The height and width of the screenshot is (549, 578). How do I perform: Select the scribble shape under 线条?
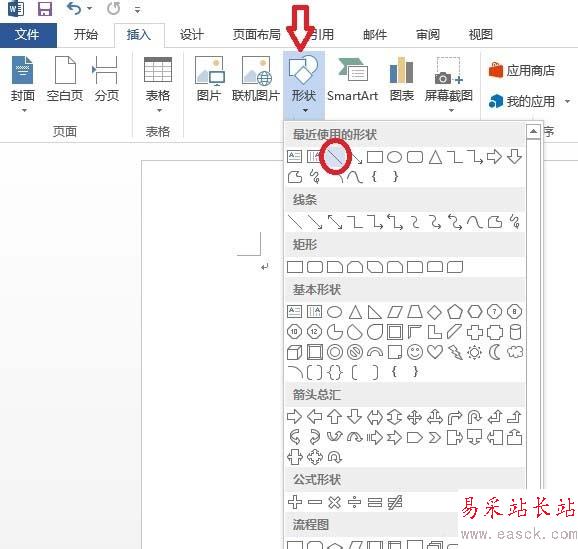coord(515,222)
